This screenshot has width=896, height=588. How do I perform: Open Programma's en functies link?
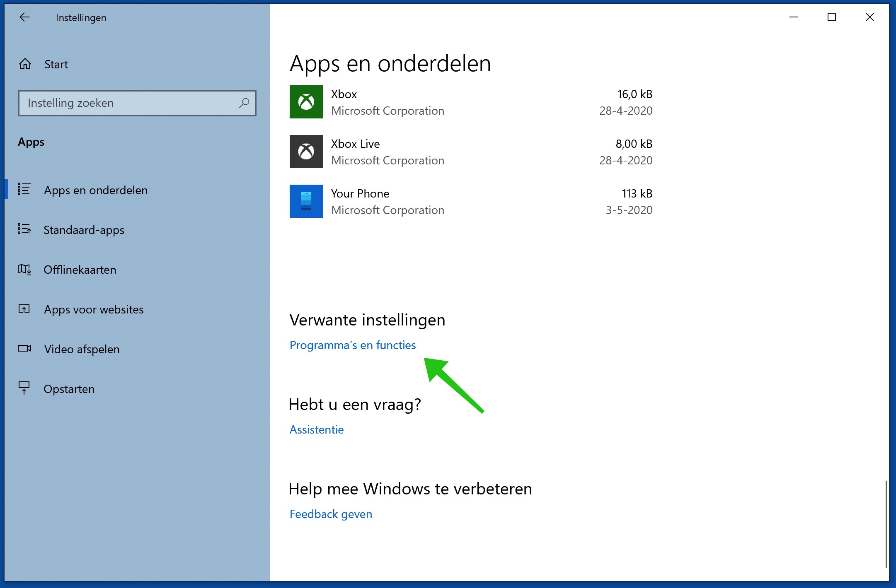pos(353,345)
